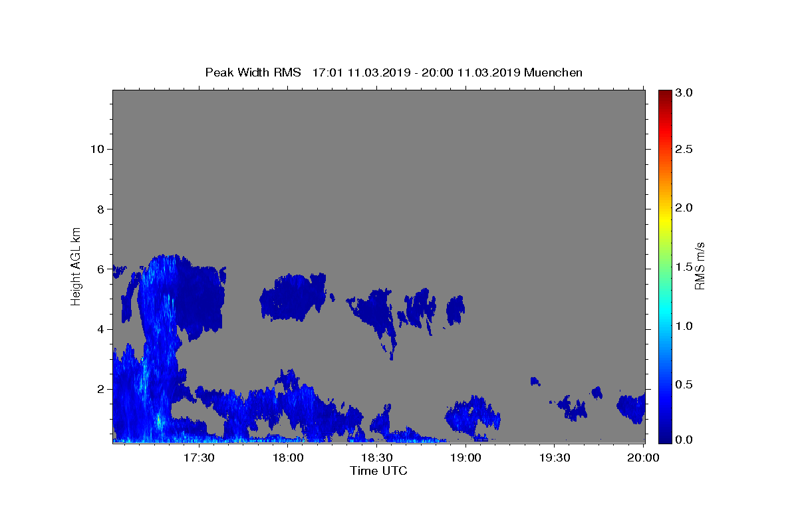The width and height of the screenshot is (798, 532).
Task: Click the 'RMS m/s' colorbar title
Action: [700, 267]
